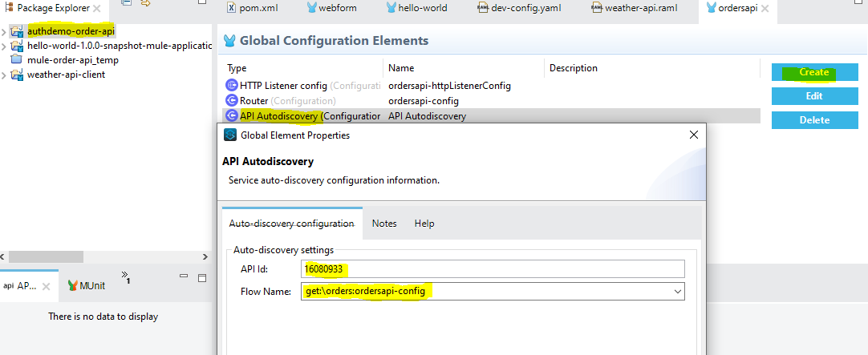This screenshot has height=355, width=868.
Task: Click the mule-order-api_temp folder icon
Action: [x=17, y=60]
